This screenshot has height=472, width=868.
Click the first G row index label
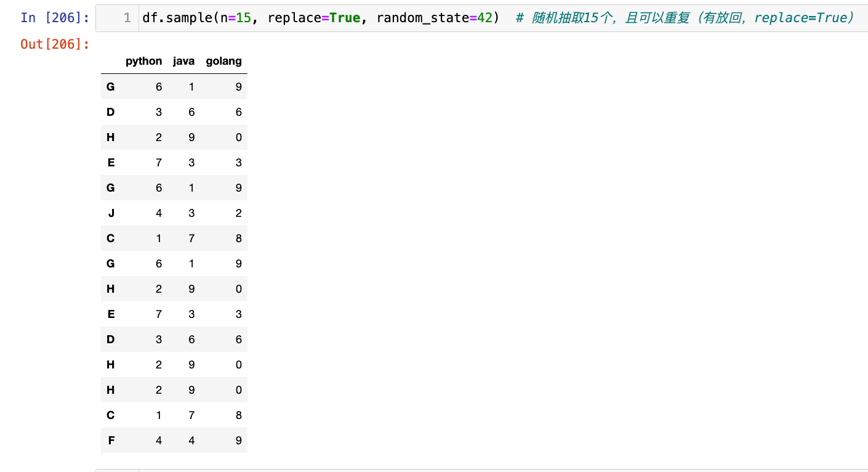tap(111, 87)
